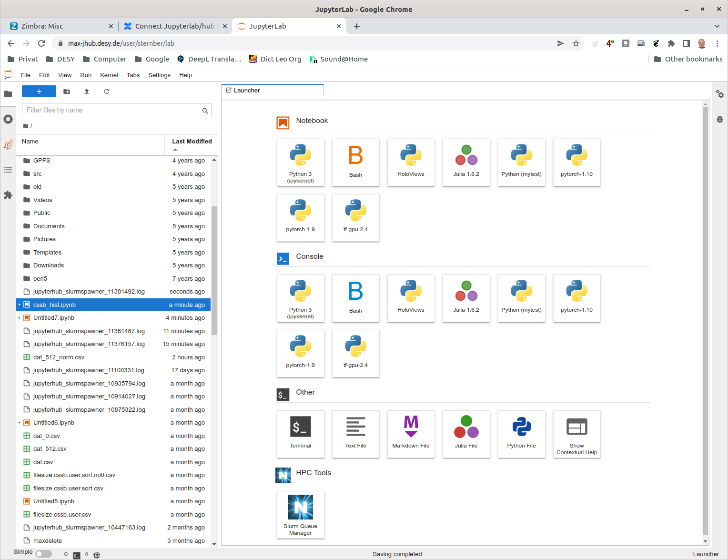Select the Launcher tab
728x560 pixels.
[272, 91]
